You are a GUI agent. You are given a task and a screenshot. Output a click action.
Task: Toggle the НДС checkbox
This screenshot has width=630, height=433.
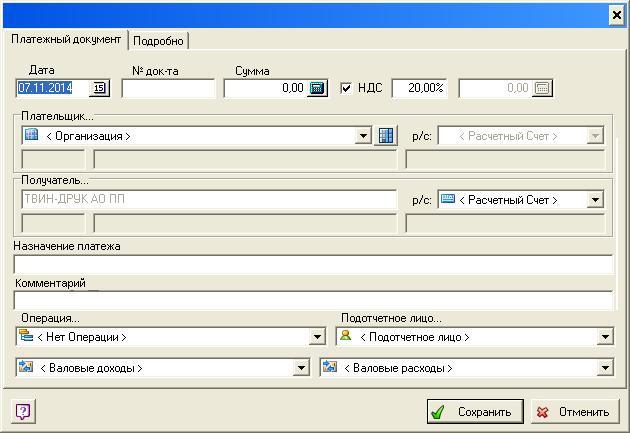[346, 88]
